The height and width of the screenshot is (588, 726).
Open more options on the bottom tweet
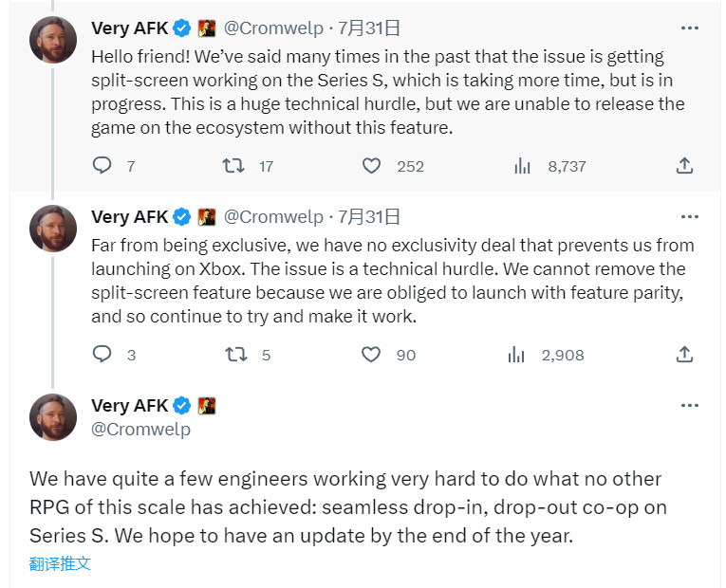click(690, 406)
